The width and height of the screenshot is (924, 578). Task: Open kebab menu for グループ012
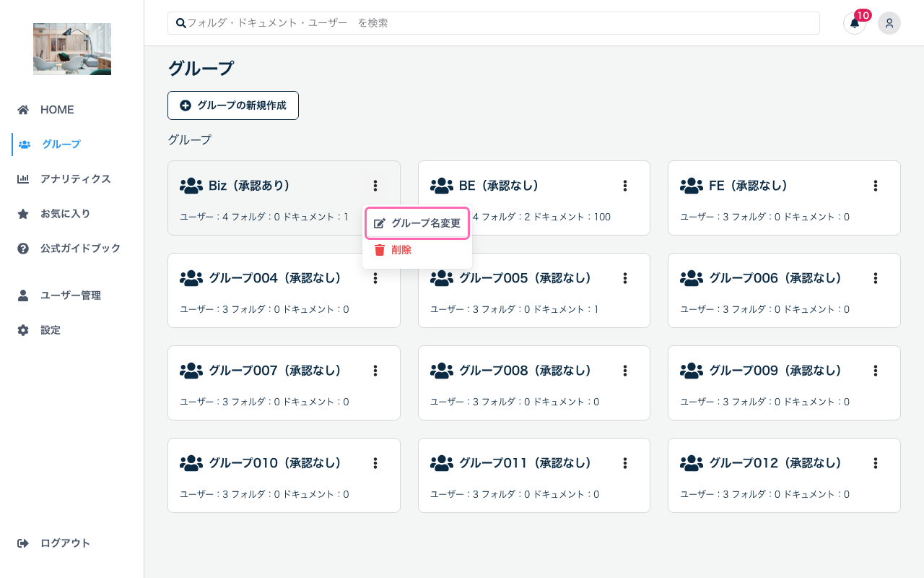tap(875, 463)
